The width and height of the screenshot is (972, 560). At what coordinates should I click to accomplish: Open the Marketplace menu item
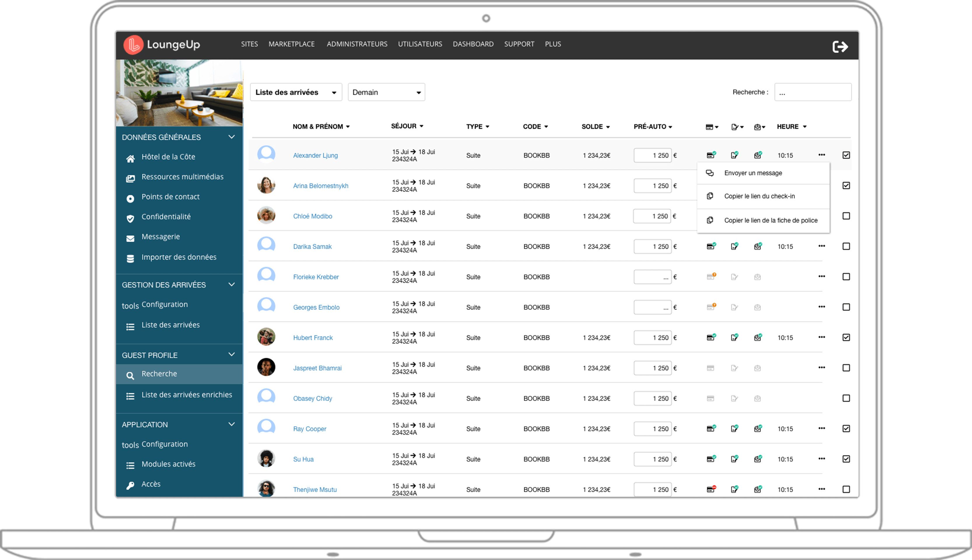pos(291,44)
